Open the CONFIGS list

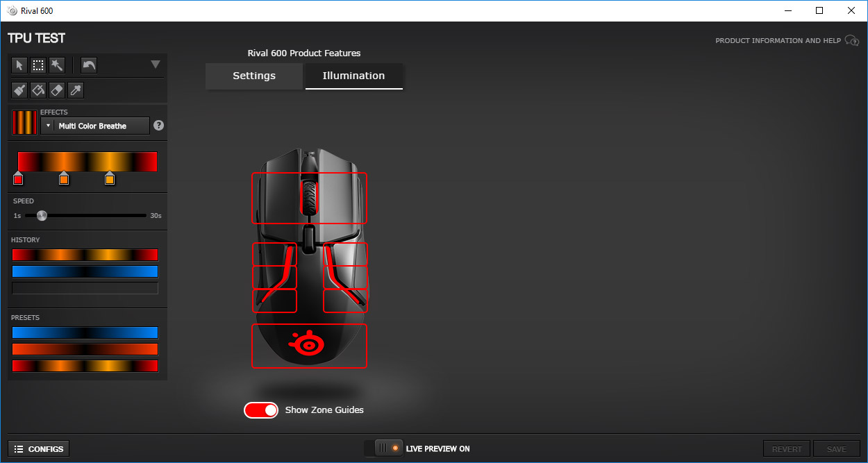click(39, 449)
